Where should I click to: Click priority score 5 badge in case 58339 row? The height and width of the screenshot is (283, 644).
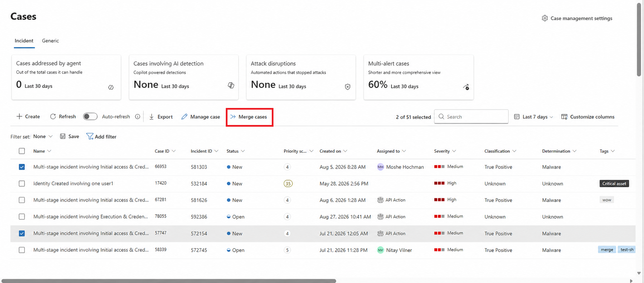[x=287, y=250]
